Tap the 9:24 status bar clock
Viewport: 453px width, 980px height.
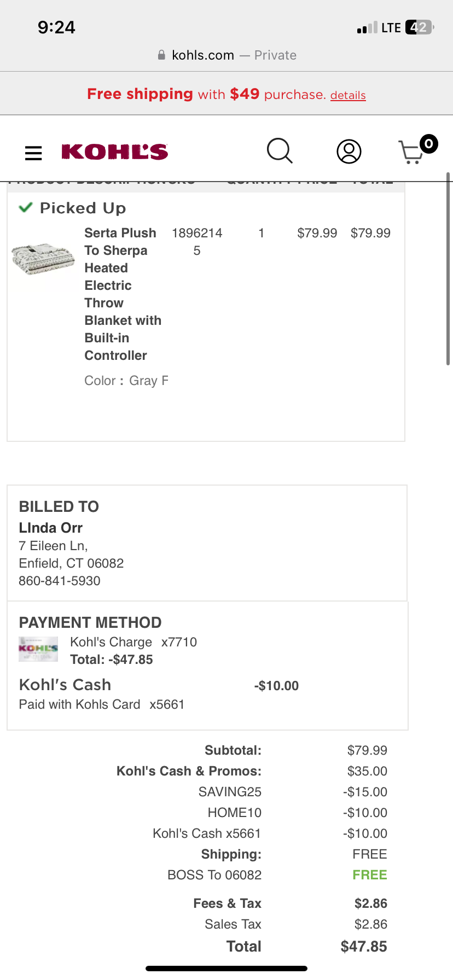click(56, 27)
